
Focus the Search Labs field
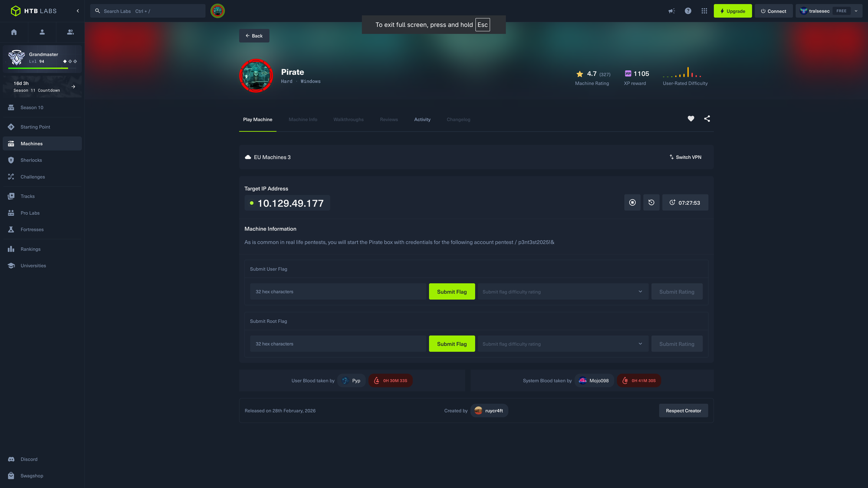(148, 11)
